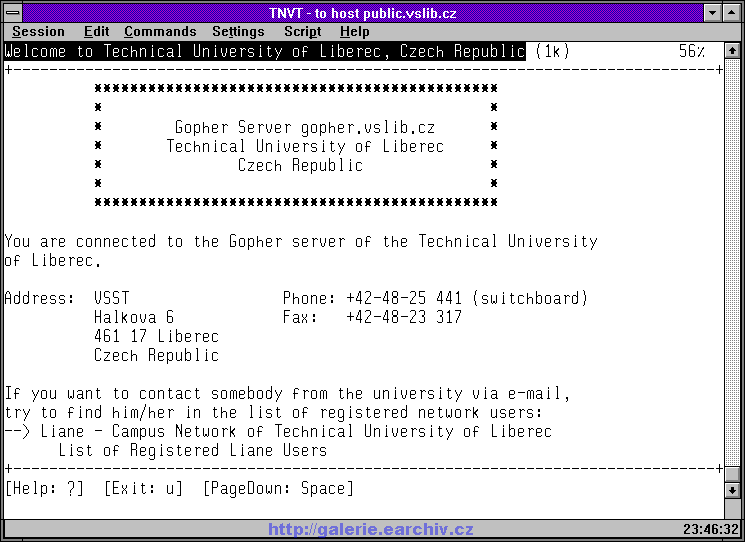Viewport: 745px width, 542px height.
Task: Click the [Help: ?] prompt
Action: pos(44,488)
